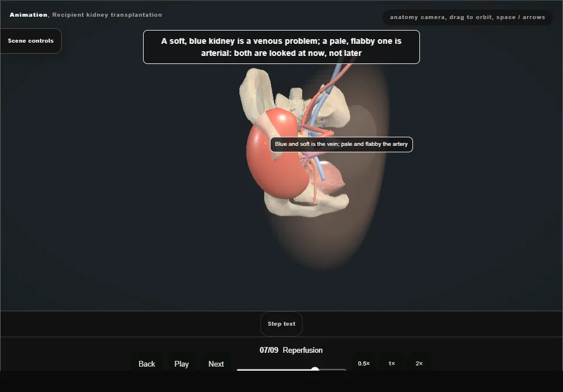Click the 'Blue and soft is the vein' label
The image size is (563, 392).
coord(341,144)
